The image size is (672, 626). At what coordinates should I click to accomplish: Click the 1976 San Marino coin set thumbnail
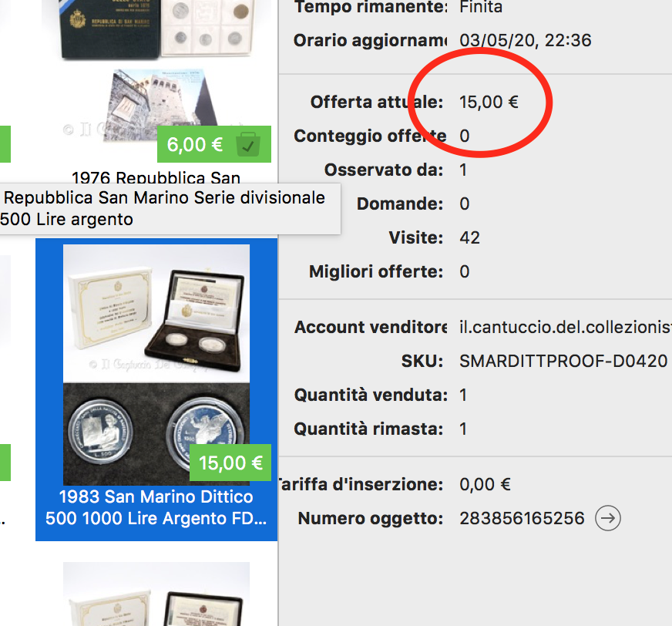point(157,29)
